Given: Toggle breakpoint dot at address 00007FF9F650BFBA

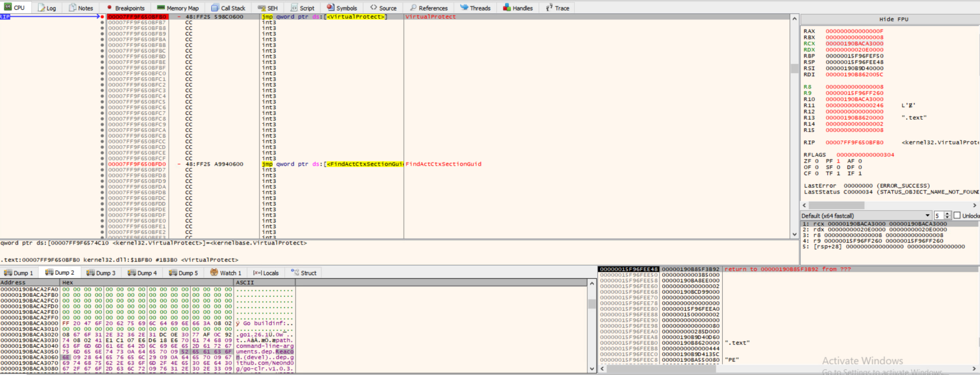Looking at the screenshot, I should 102,40.
